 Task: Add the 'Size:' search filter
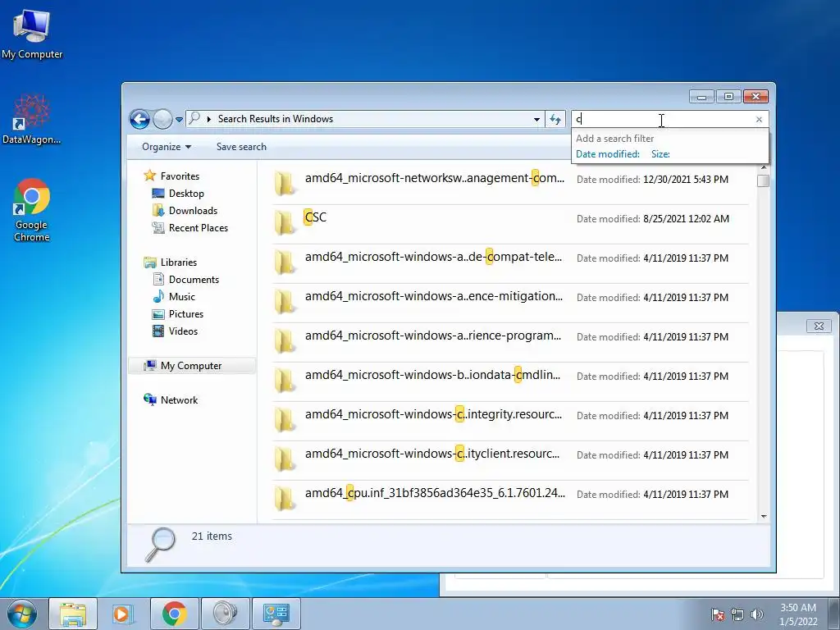[660, 154]
